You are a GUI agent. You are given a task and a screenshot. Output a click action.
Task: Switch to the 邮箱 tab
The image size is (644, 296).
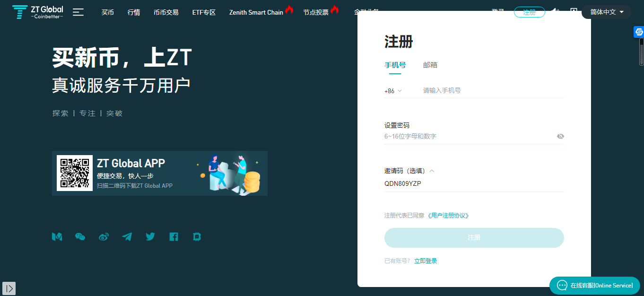coord(430,65)
